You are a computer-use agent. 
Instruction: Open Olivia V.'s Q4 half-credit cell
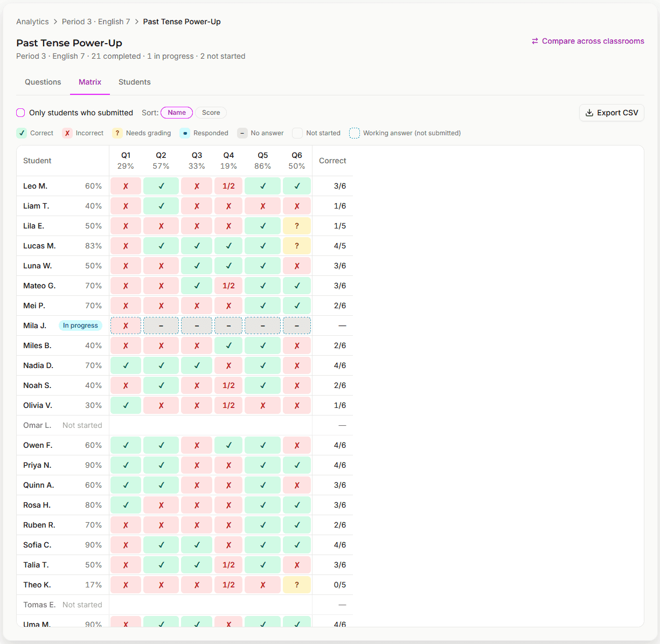point(228,405)
